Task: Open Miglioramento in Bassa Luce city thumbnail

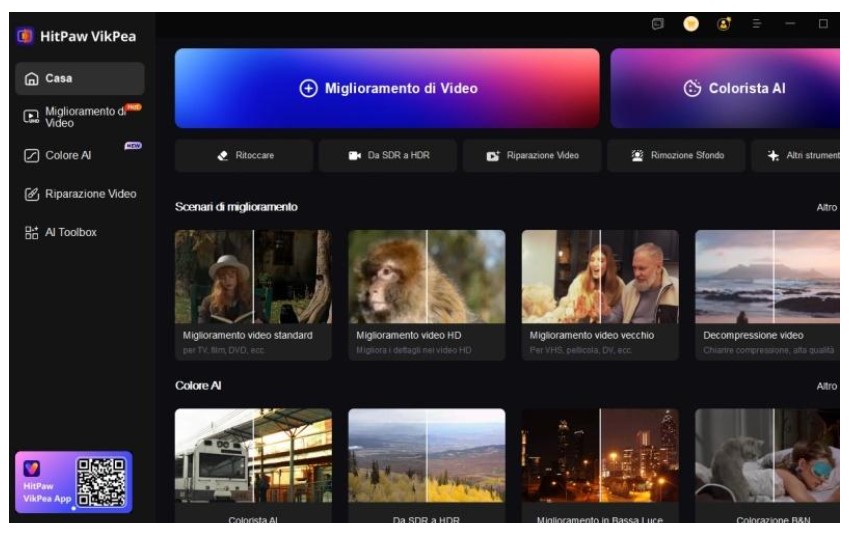Action: coord(600,455)
